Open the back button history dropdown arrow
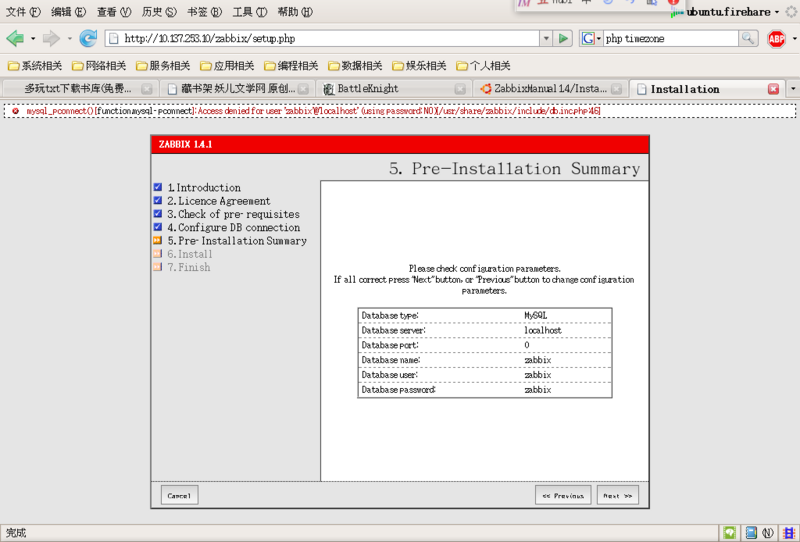 33,39
